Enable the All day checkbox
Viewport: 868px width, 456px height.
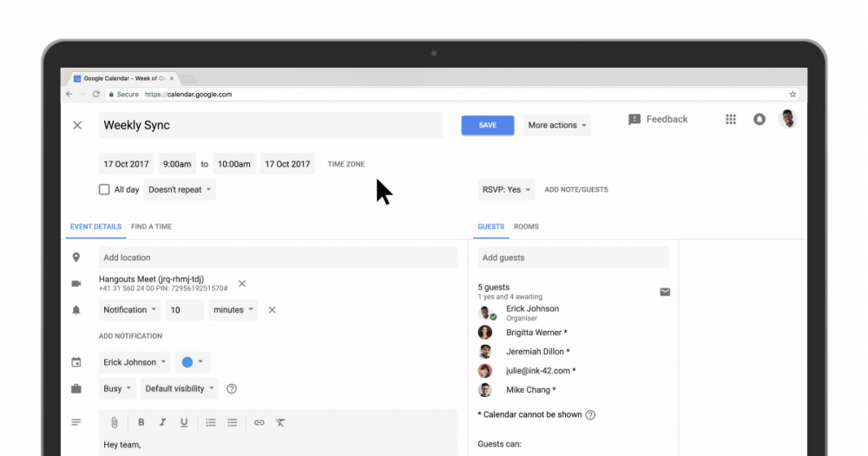tap(104, 189)
